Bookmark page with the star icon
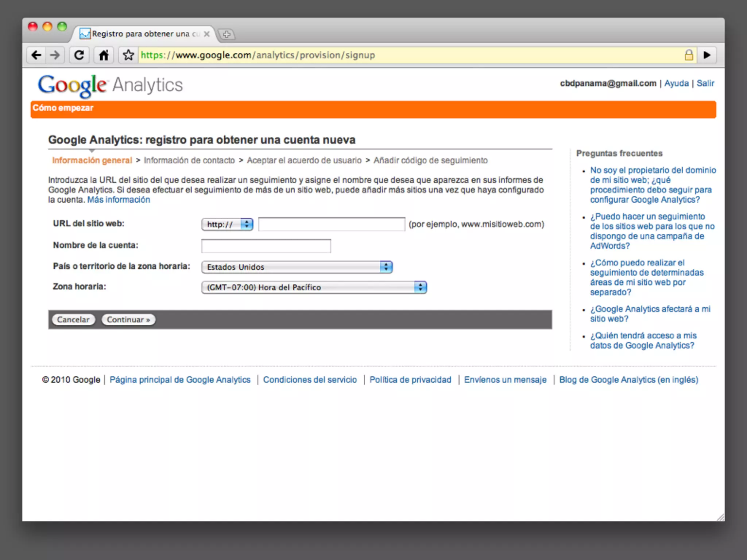 point(128,55)
